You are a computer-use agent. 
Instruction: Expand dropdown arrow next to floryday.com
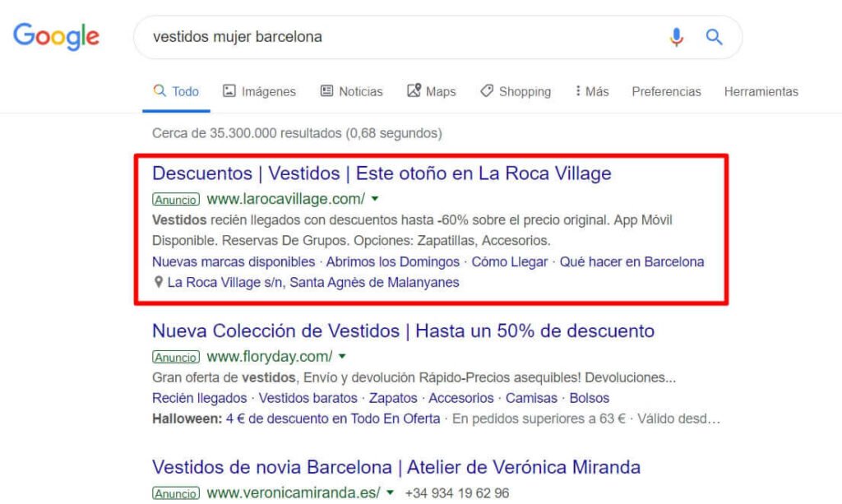pyautogui.click(x=342, y=356)
